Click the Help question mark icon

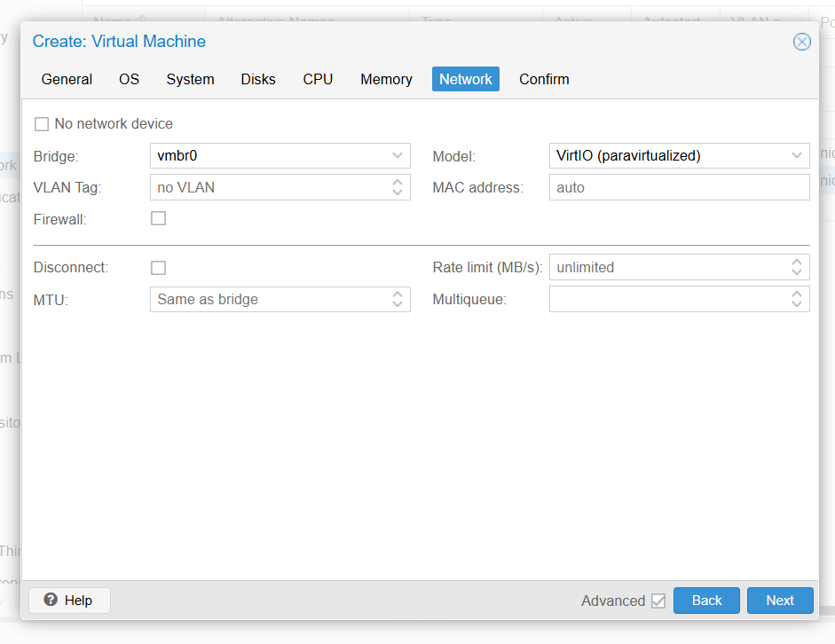tap(51, 601)
